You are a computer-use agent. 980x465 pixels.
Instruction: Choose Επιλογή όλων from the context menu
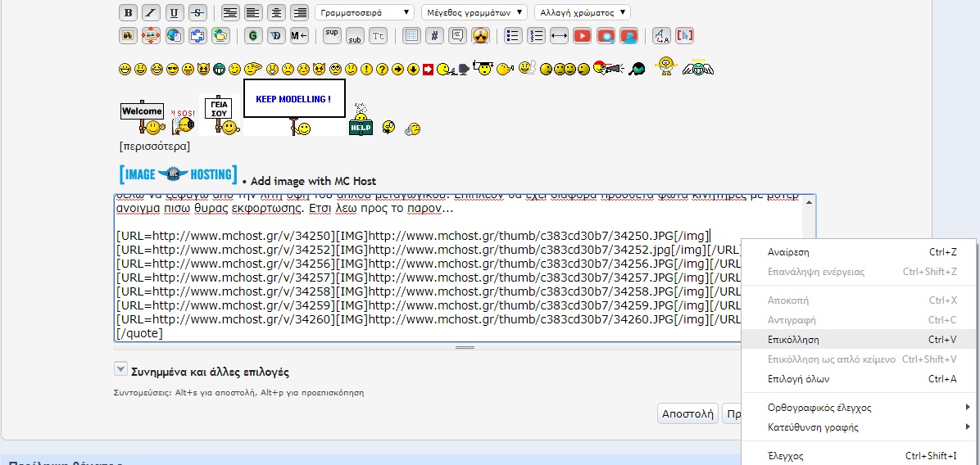click(x=860, y=379)
